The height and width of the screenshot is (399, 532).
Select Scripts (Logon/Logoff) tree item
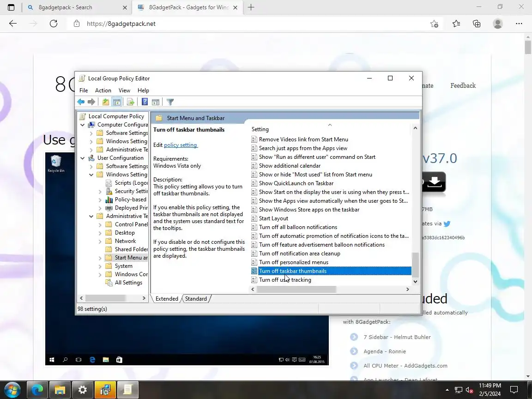pos(131,183)
